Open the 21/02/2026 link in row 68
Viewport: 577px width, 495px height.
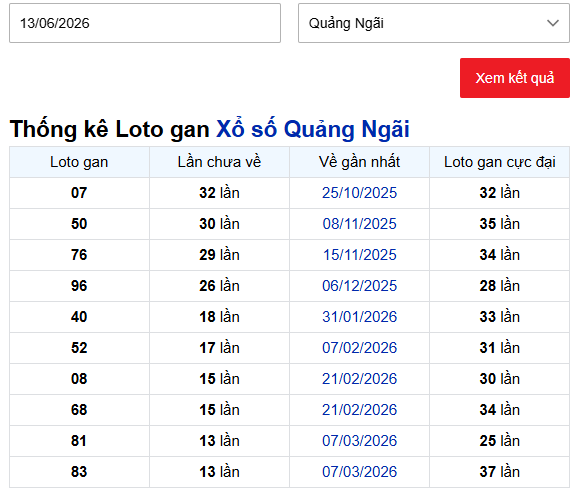tap(360, 410)
